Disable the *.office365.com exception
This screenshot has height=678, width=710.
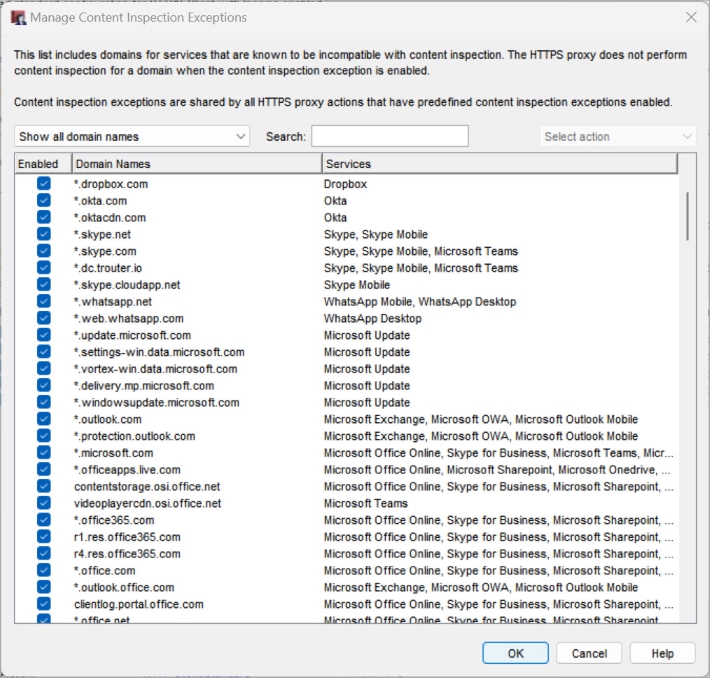pos(44,519)
